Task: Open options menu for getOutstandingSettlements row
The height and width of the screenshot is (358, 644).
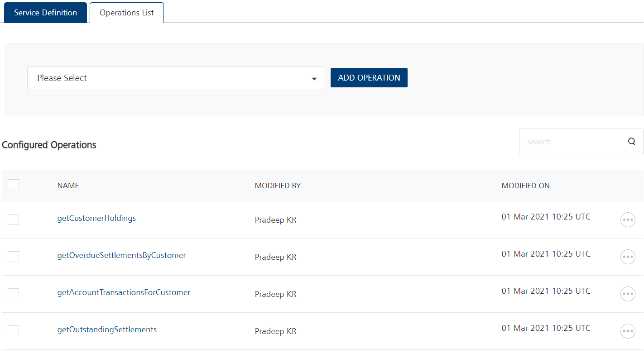Action: click(x=627, y=331)
